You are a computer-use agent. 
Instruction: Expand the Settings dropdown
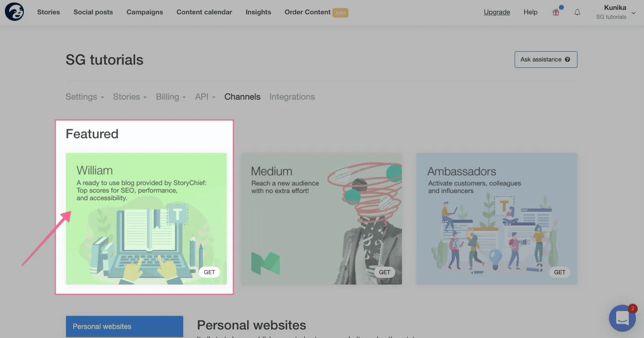(85, 97)
